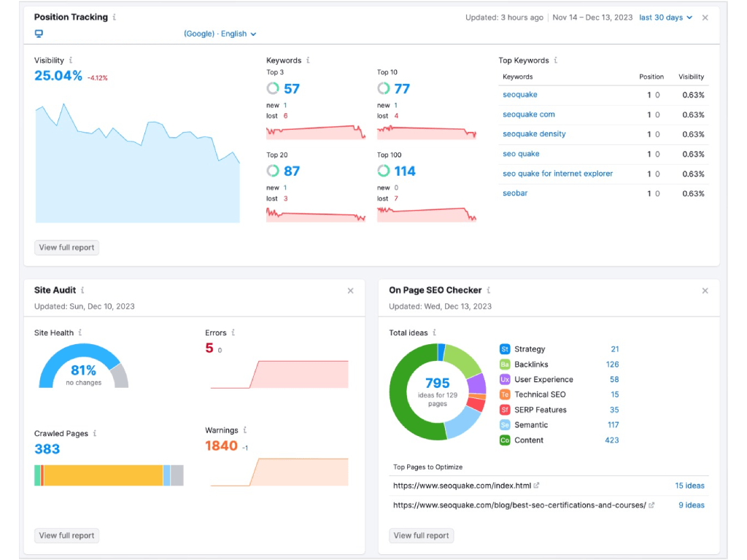Click the SERP Features category icon
The width and height of the screenshot is (747, 560).
point(505,410)
